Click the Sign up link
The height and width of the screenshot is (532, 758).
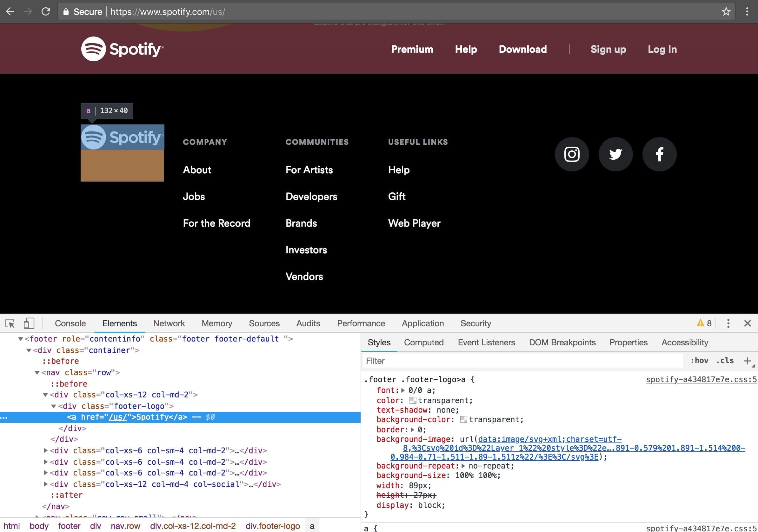click(608, 49)
